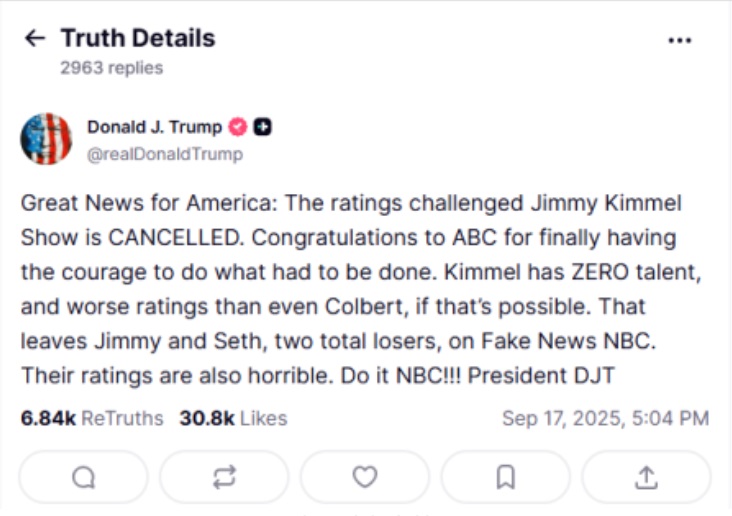The height and width of the screenshot is (516, 732).
Task: Click the Sep 17, 2025 timestamp
Action: [x=605, y=418]
